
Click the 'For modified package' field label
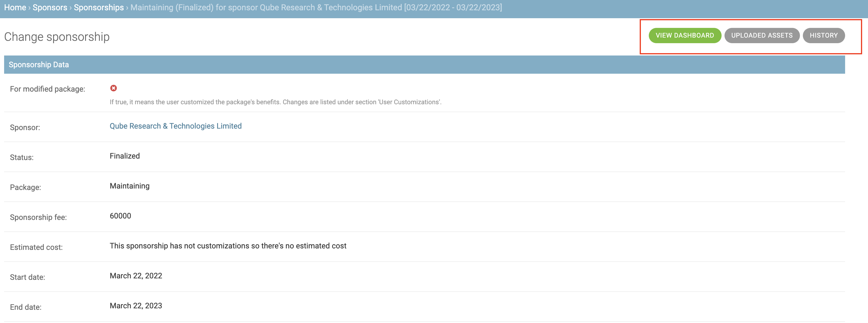pyautogui.click(x=48, y=89)
